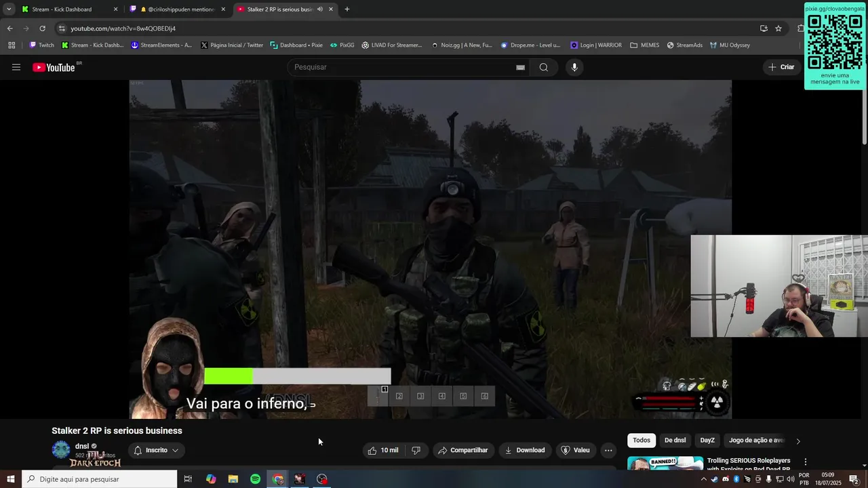Click the magnifier search button
Viewport: 868px width, 488px height.
543,67
